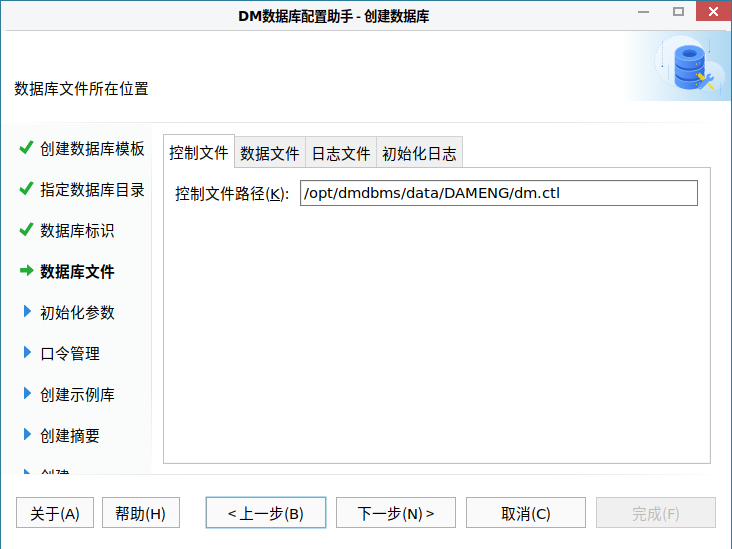The image size is (732, 549).
Task: Maximize the DM数据库配置助手 window
Action: coord(678,12)
